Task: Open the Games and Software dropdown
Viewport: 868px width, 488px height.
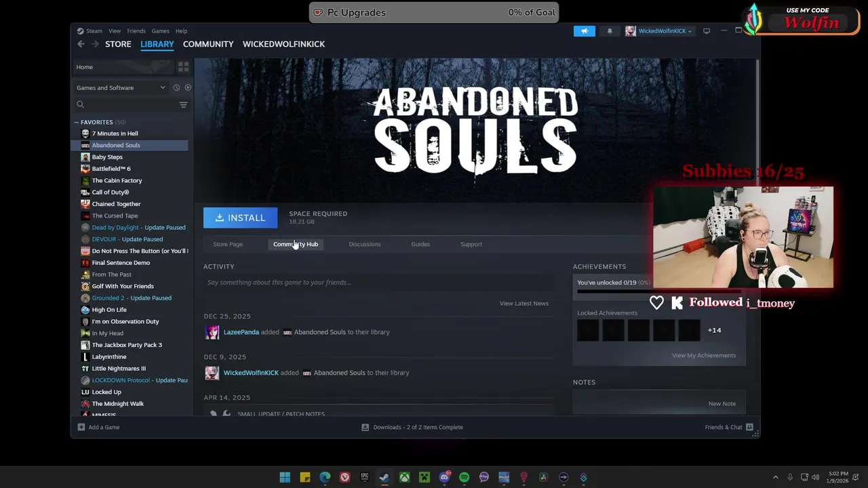Action: (121, 87)
